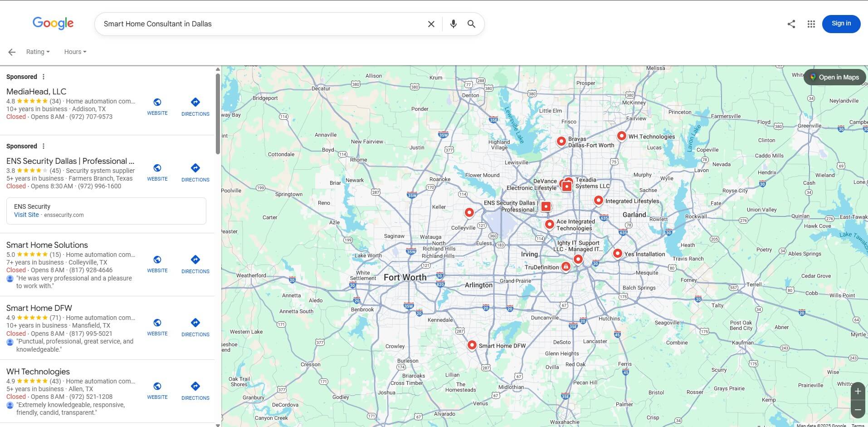The width and height of the screenshot is (868, 427).
Task: Open website for MediaHead, LLC
Action: (x=157, y=106)
